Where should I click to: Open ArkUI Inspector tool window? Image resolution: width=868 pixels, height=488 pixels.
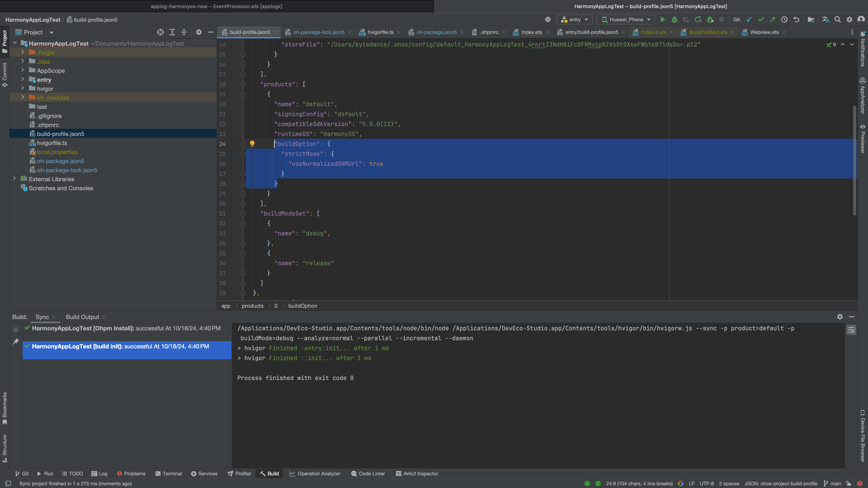[x=417, y=474]
